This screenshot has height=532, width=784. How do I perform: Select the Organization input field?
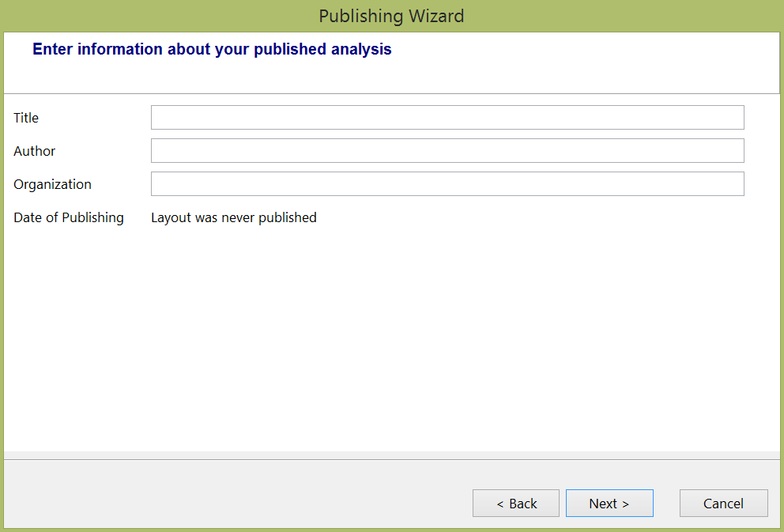pyautogui.click(x=447, y=183)
